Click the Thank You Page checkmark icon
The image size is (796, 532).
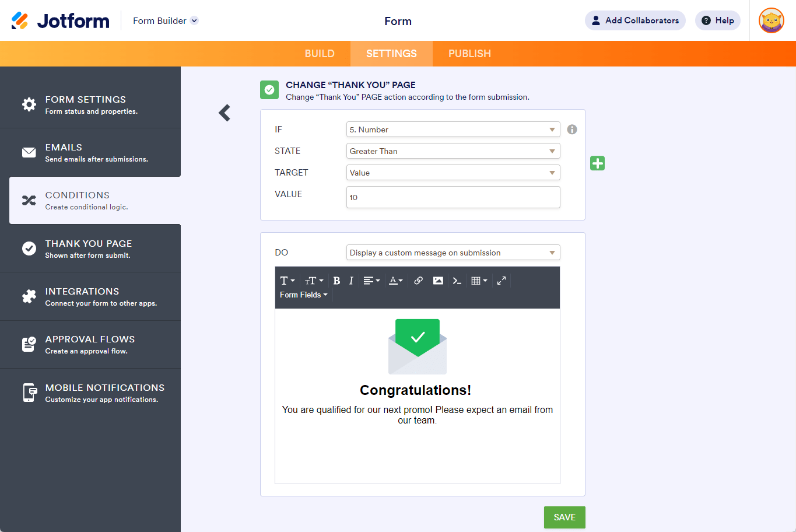coord(29,249)
